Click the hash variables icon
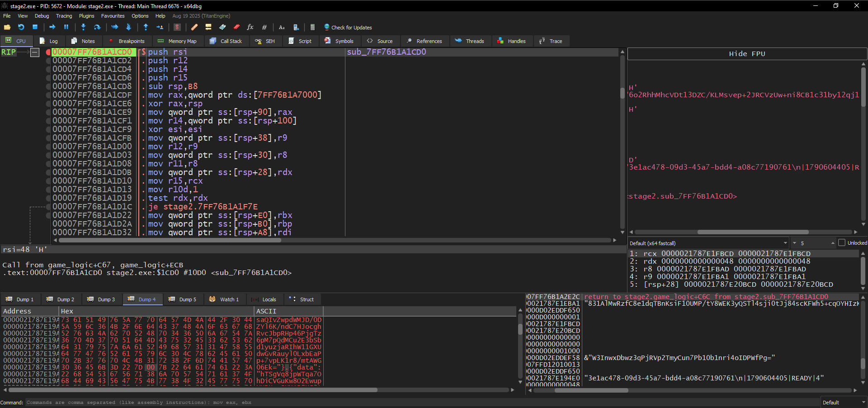This screenshot has width=868, height=408. click(264, 27)
